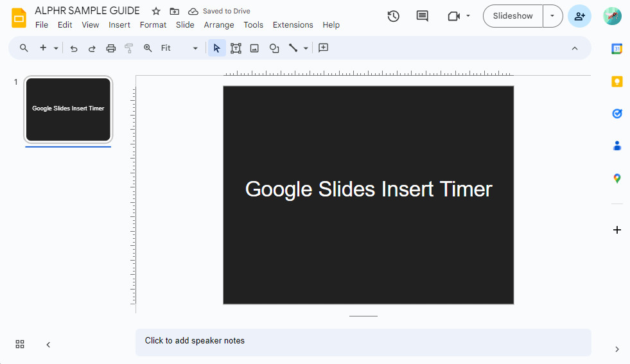Open the Arrange menu
630x364 pixels.
(219, 25)
